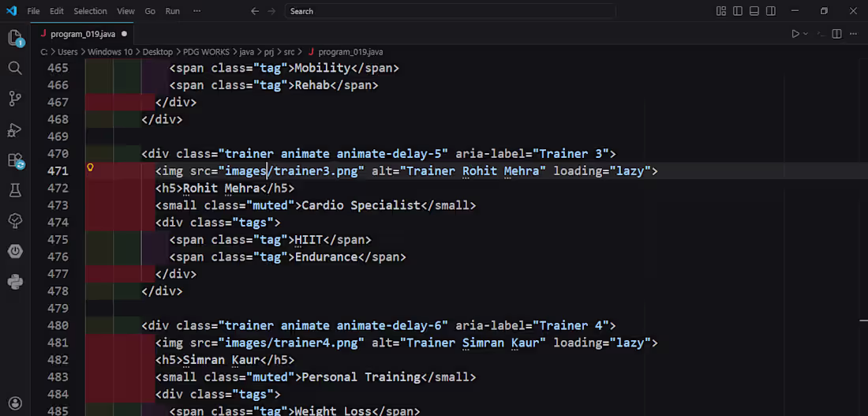The height and width of the screenshot is (416, 868).
Task: Select the program_019.java editor tab
Action: (x=83, y=34)
